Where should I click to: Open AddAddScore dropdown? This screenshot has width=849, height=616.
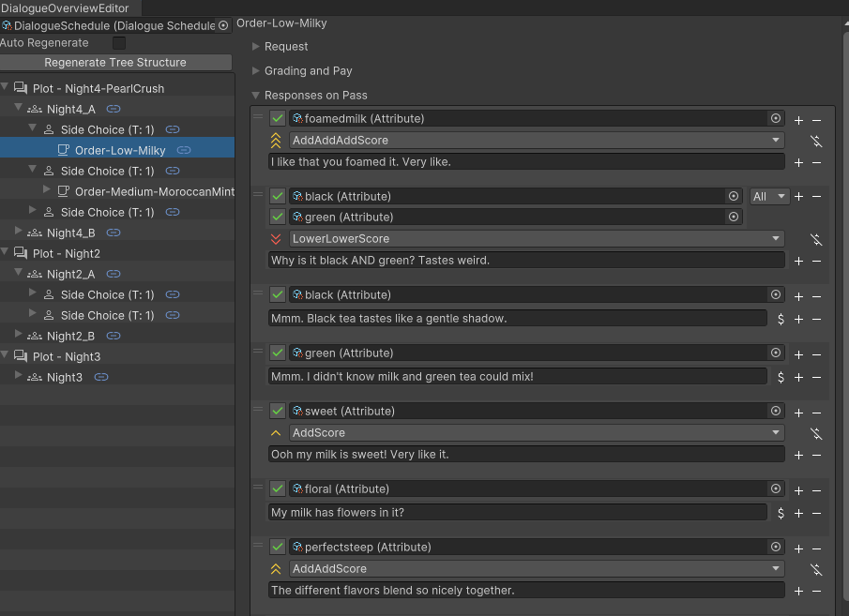point(538,568)
